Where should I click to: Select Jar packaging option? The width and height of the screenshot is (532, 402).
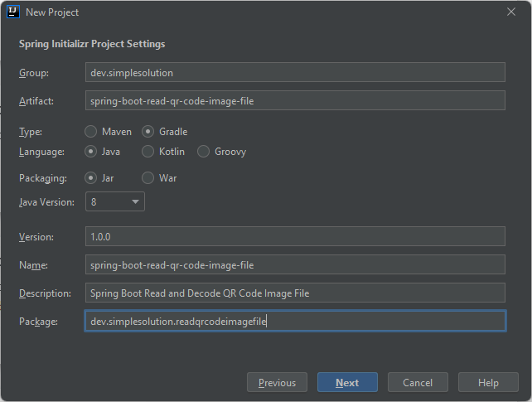(x=91, y=177)
